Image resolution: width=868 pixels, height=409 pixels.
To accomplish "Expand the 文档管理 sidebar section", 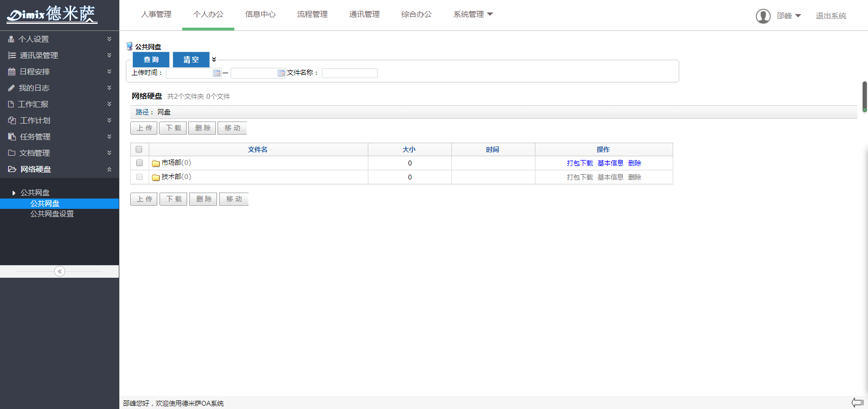I will point(109,153).
